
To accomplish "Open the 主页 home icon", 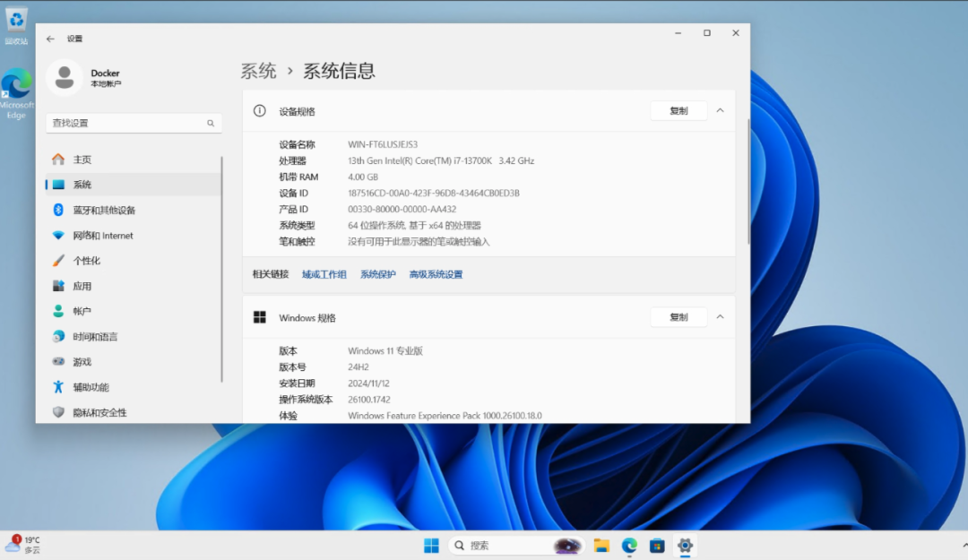I will click(x=58, y=159).
